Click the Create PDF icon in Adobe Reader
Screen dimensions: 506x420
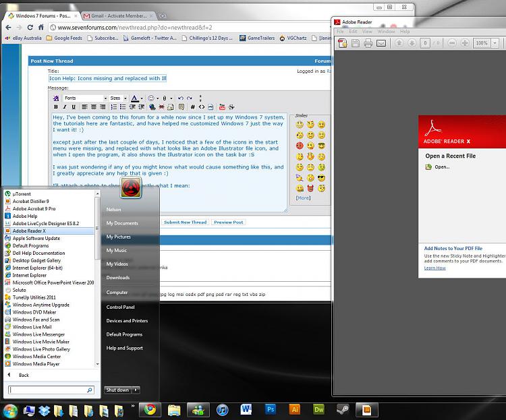click(342, 43)
